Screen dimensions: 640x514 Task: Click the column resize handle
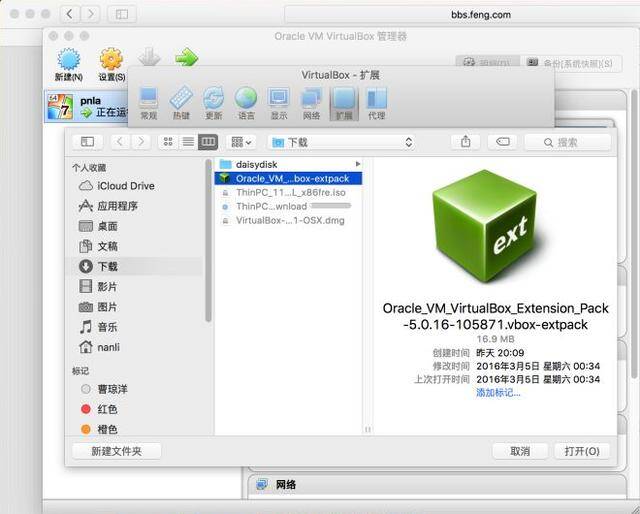(x=368, y=429)
